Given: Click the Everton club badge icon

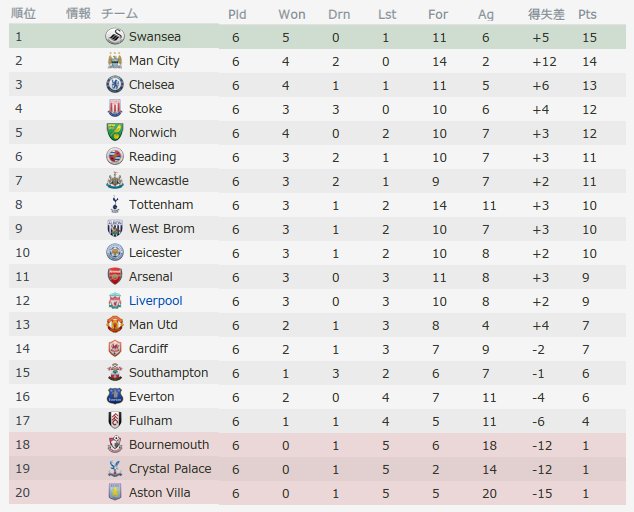Looking at the screenshot, I should (114, 397).
